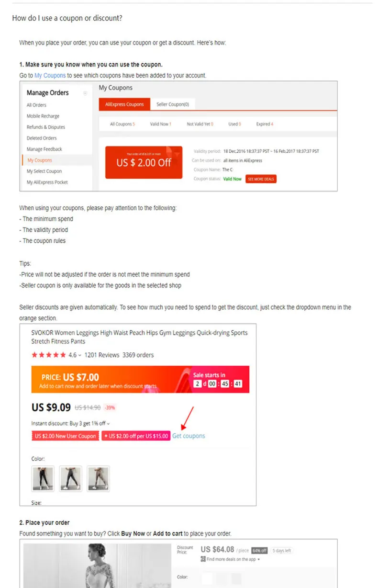Open Refunds & Disputes in sidebar
This screenshot has height=588, width=378.
point(46,127)
